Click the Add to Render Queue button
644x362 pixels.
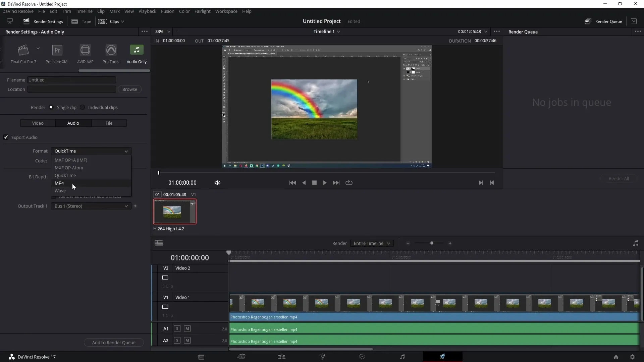pos(114,342)
